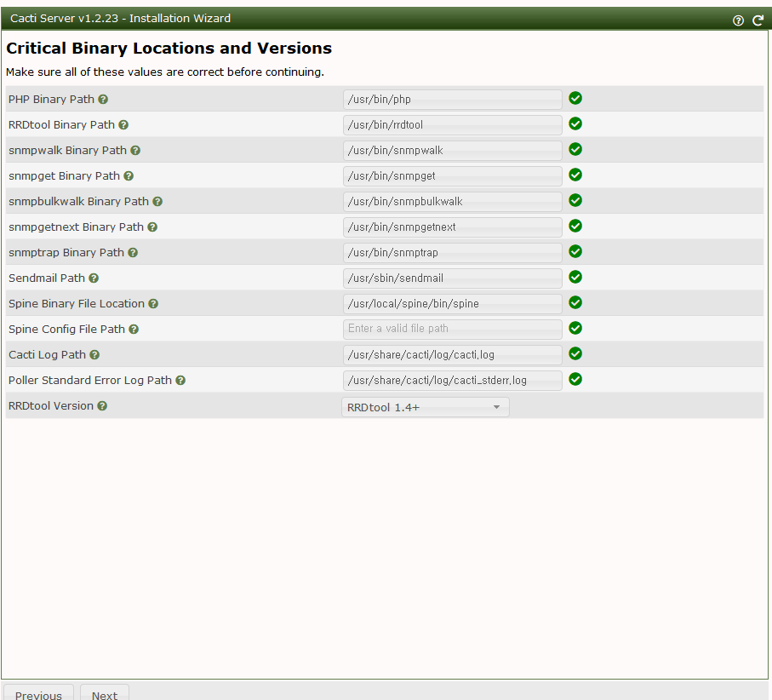The image size is (772, 700).
Task: Click the help icon beside snmpget Binary Path
Action: pos(129,176)
